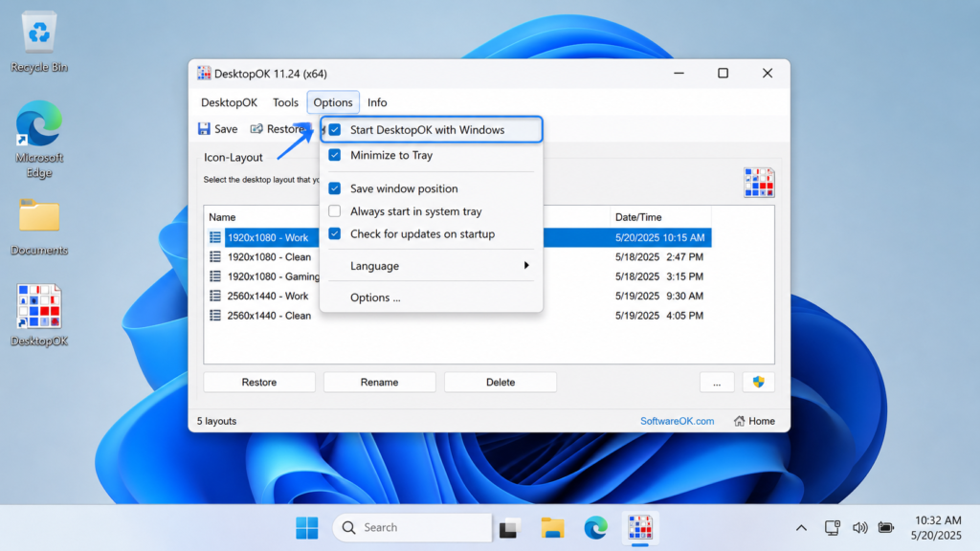Select 1920x1080 - Clean layout
Image resolution: width=980 pixels, height=551 pixels.
[x=269, y=256]
